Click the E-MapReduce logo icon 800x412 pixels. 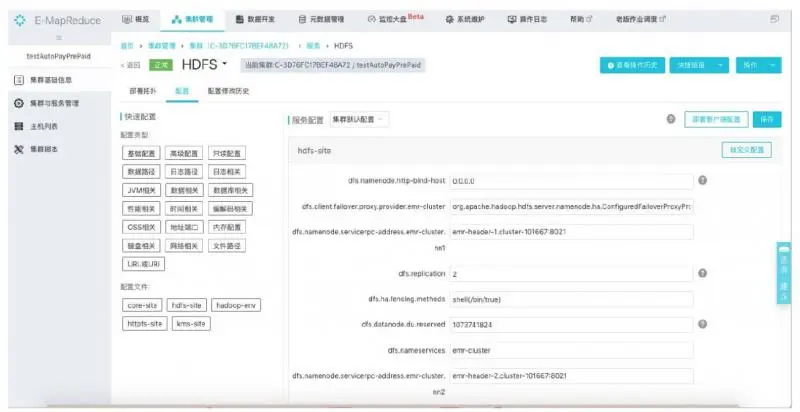20,20
